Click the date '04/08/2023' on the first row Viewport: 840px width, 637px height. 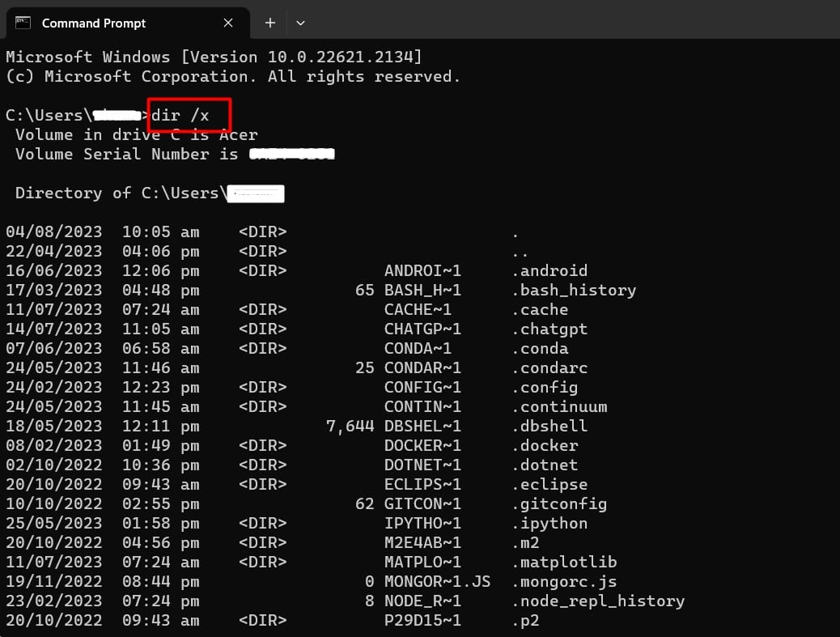tap(54, 232)
